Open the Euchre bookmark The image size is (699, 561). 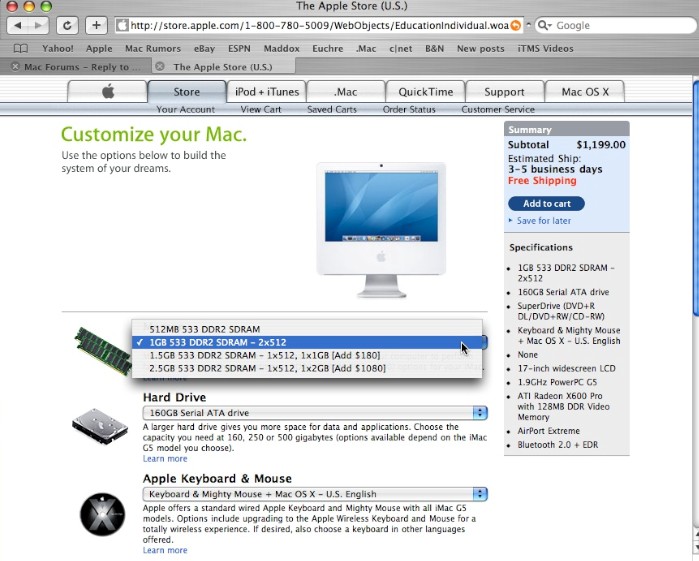click(328, 48)
